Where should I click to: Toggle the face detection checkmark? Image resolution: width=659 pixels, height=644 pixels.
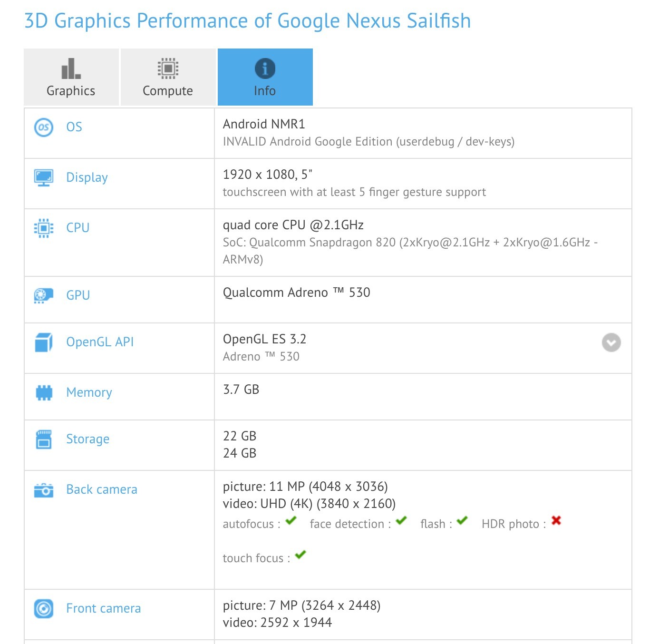tap(401, 521)
